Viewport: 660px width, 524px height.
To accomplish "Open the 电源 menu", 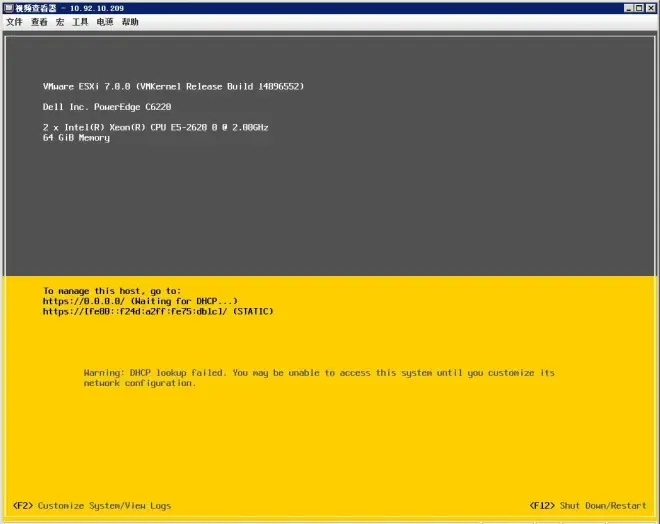I will [105, 22].
